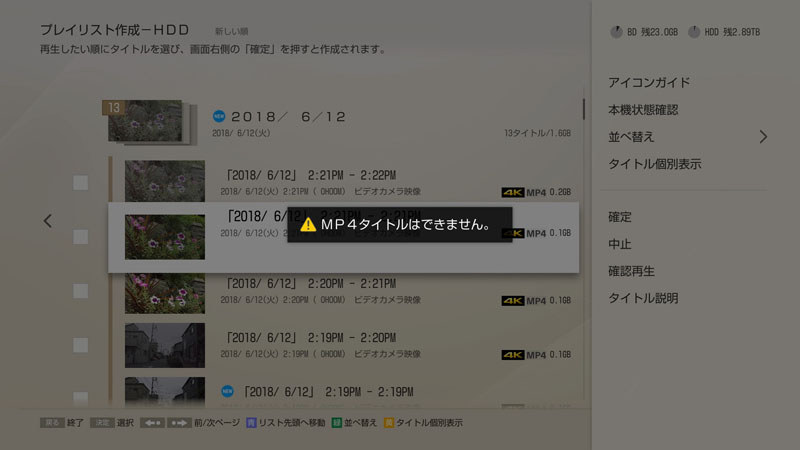This screenshot has height=450, width=800.
Task: Click the 13 count badge on the group thumbnail
Action: 113,108
